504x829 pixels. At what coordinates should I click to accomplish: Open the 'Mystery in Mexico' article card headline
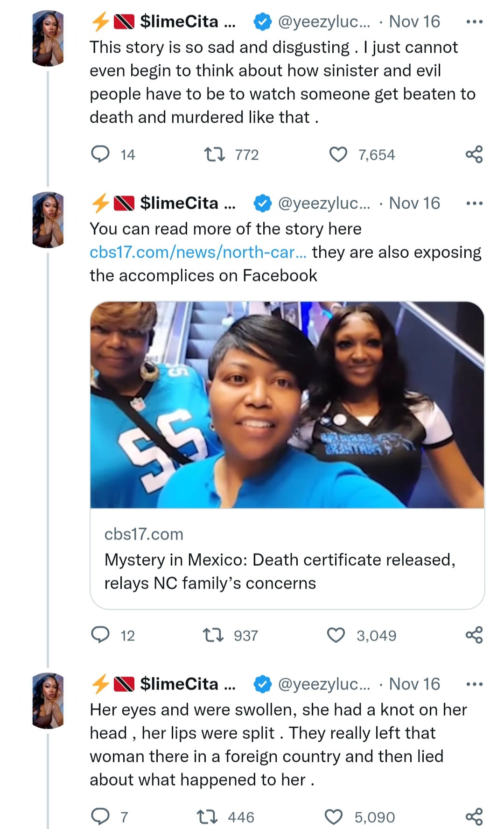pos(280,571)
